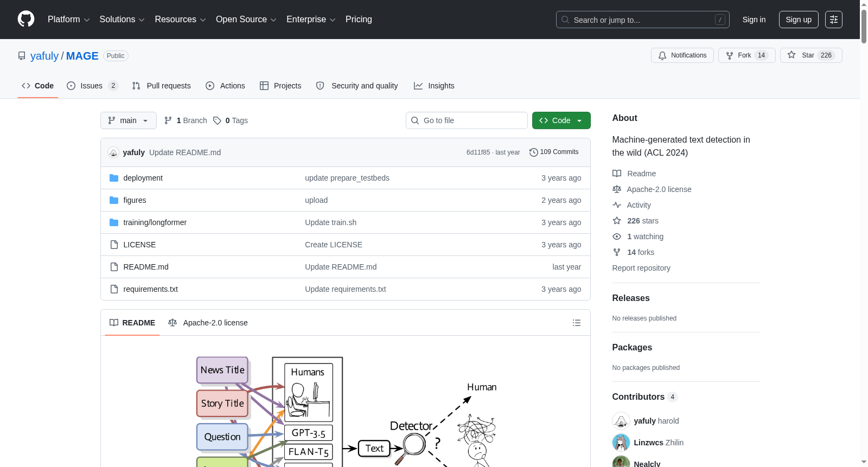The image size is (868, 467).
Task: Click the repository icon before yafuly
Action: pos(22,56)
